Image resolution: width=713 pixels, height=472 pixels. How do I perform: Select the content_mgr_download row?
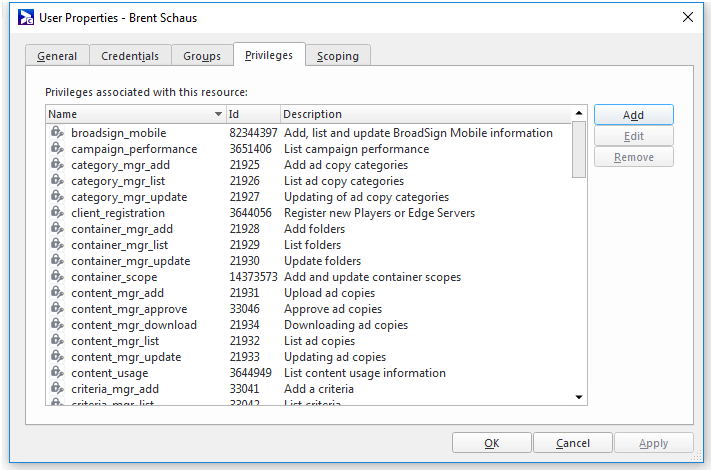point(134,325)
